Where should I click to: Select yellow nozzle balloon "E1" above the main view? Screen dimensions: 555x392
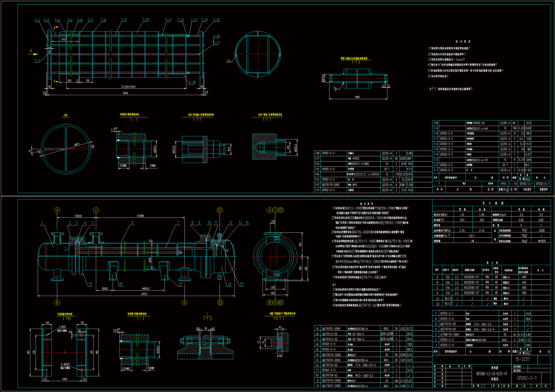[220, 210]
